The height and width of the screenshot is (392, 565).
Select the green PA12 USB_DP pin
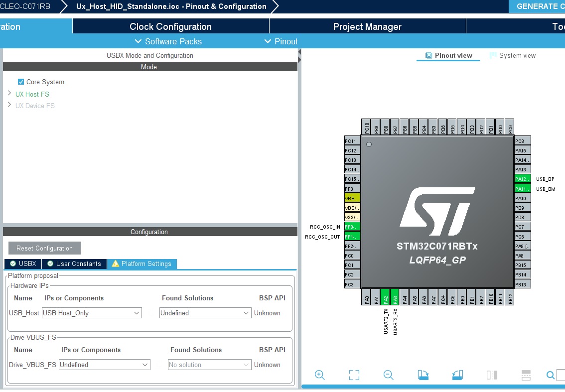coord(522,179)
